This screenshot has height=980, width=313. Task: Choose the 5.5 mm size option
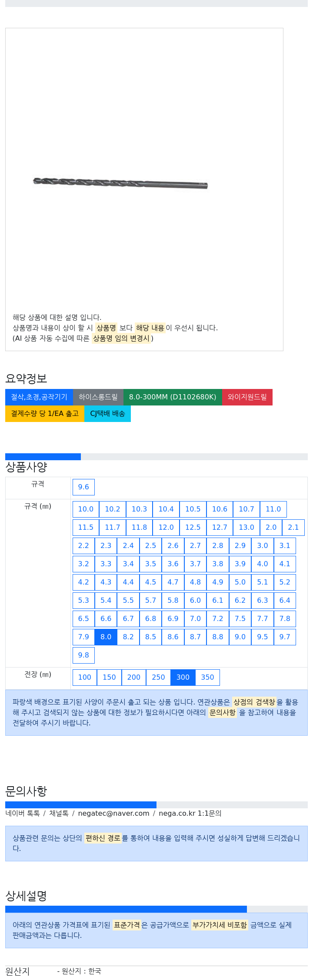click(128, 600)
